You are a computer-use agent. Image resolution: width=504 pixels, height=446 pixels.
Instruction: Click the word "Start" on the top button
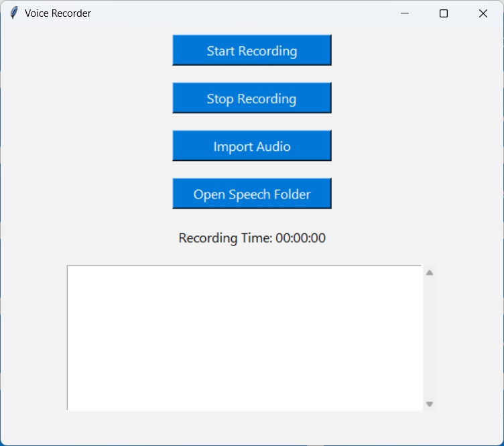220,51
